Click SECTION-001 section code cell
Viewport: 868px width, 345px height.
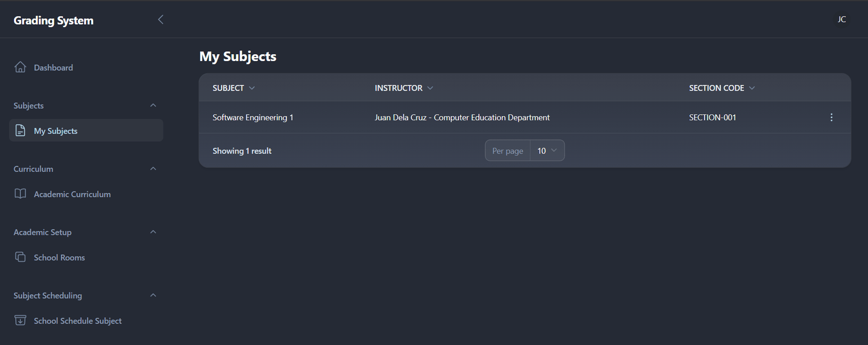point(713,117)
